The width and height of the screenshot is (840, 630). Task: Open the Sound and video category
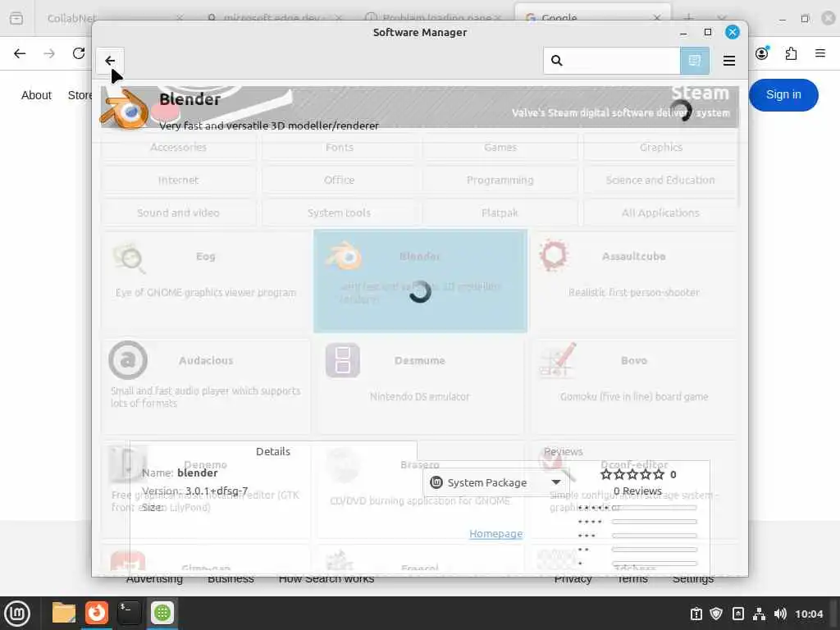(x=178, y=212)
